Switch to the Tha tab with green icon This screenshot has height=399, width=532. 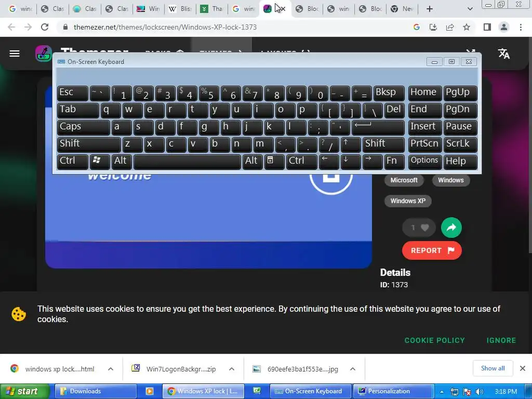tap(212, 9)
